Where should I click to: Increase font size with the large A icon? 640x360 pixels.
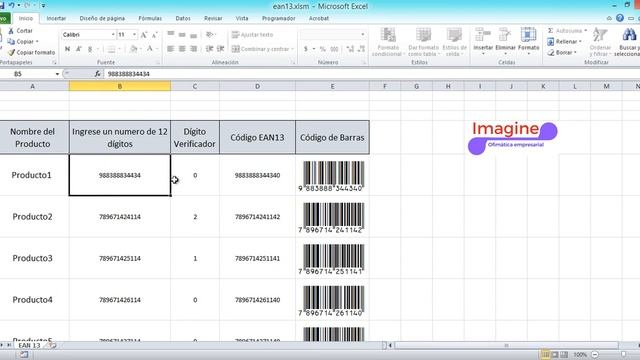click(144, 35)
